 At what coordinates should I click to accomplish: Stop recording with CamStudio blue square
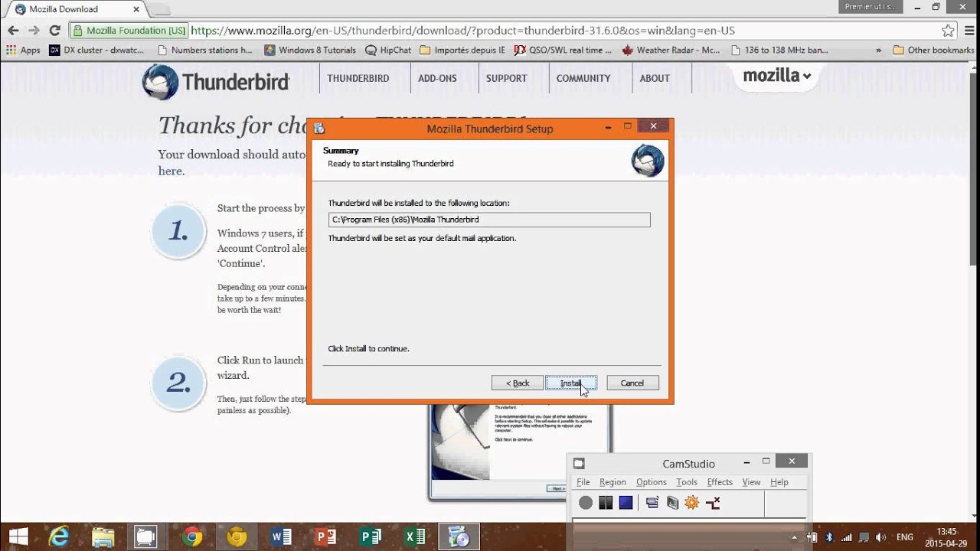click(x=626, y=503)
